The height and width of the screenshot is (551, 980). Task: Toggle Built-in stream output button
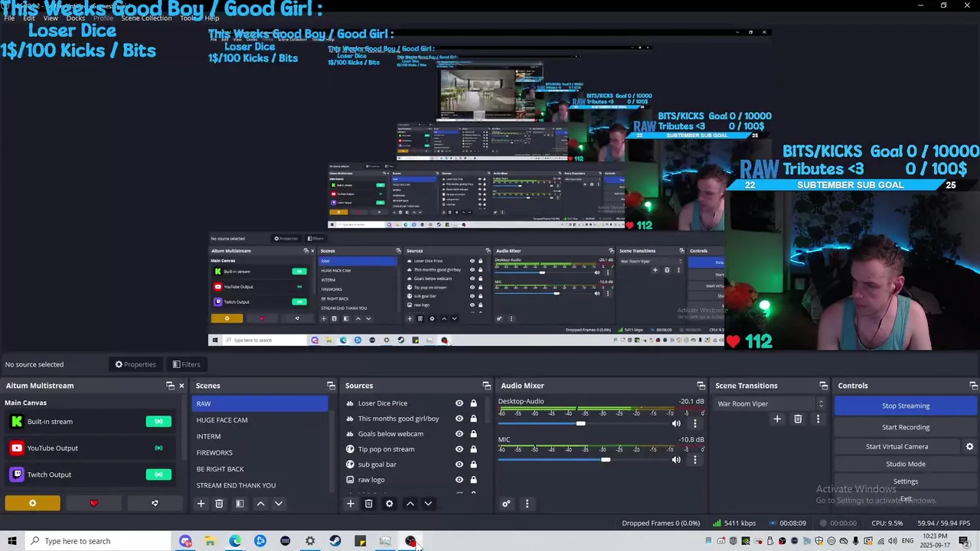[x=158, y=421]
